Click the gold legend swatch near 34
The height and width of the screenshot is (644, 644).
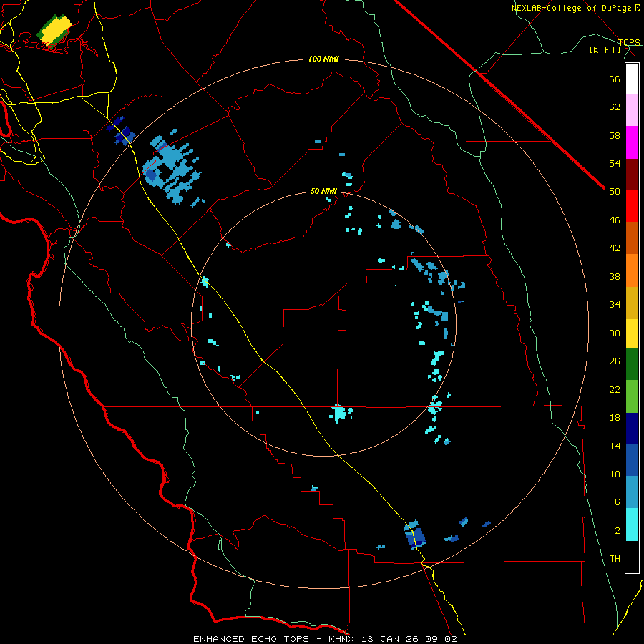(x=632, y=303)
